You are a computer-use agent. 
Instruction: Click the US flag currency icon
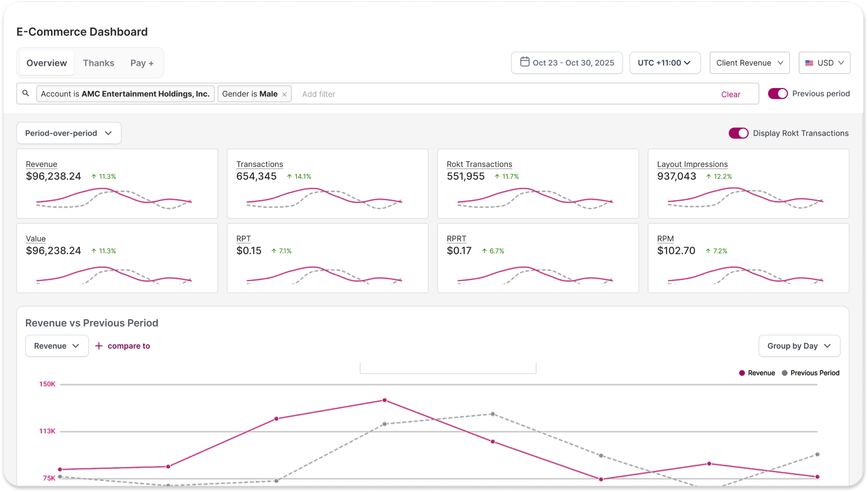pos(809,63)
